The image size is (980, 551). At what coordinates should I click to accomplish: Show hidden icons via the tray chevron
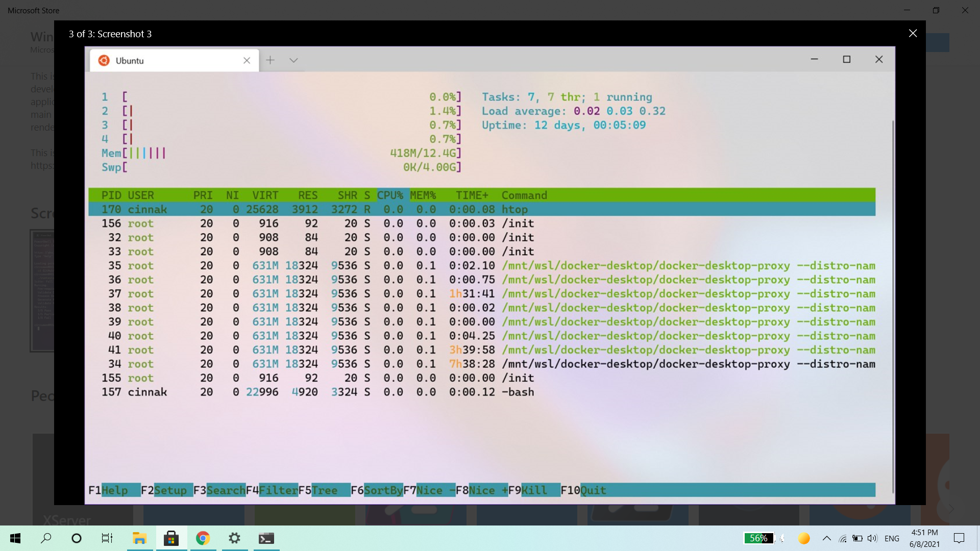point(827,538)
